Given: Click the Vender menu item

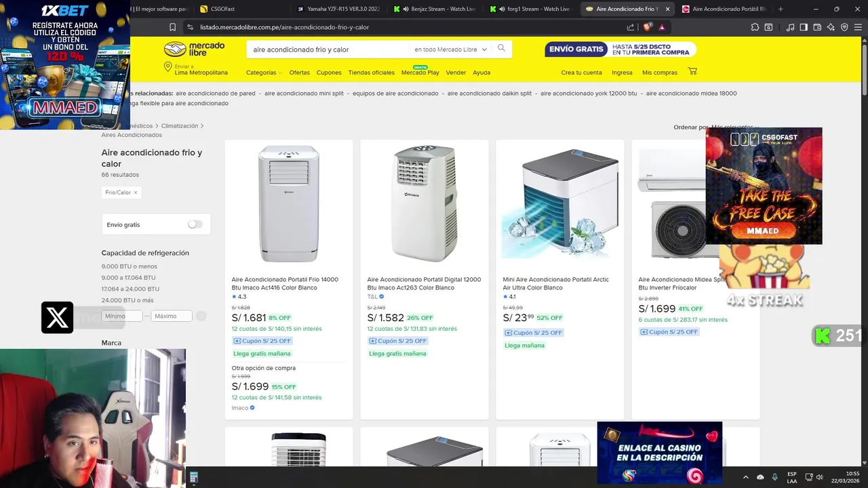Looking at the screenshot, I should pos(456,73).
